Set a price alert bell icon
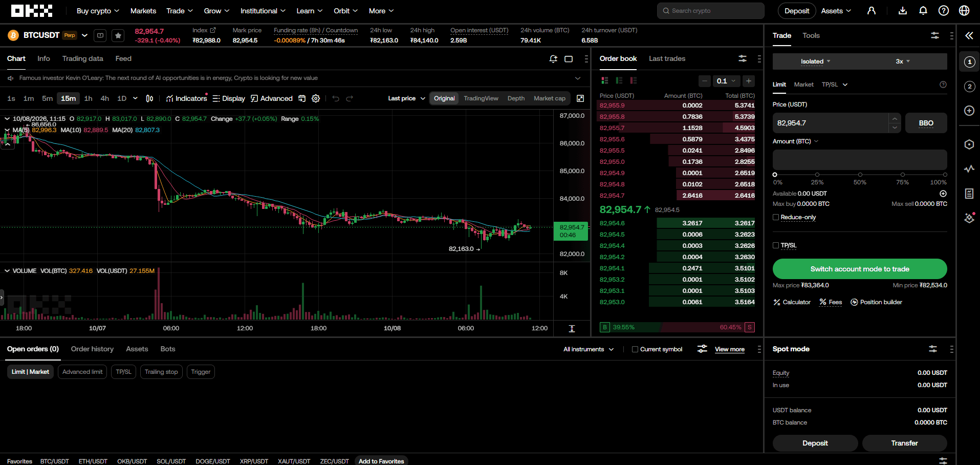 [x=553, y=59]
